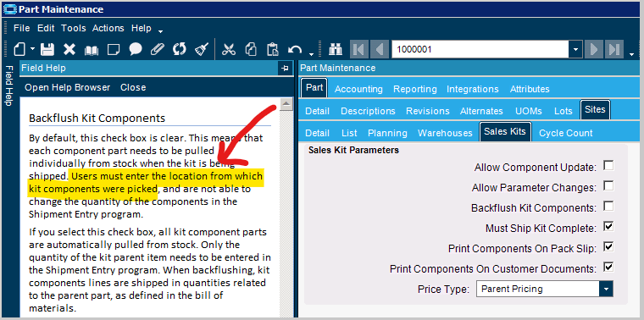Screen dimensions: 644x320
Task: Open the Alternates tab
Action: coord(481,111)
